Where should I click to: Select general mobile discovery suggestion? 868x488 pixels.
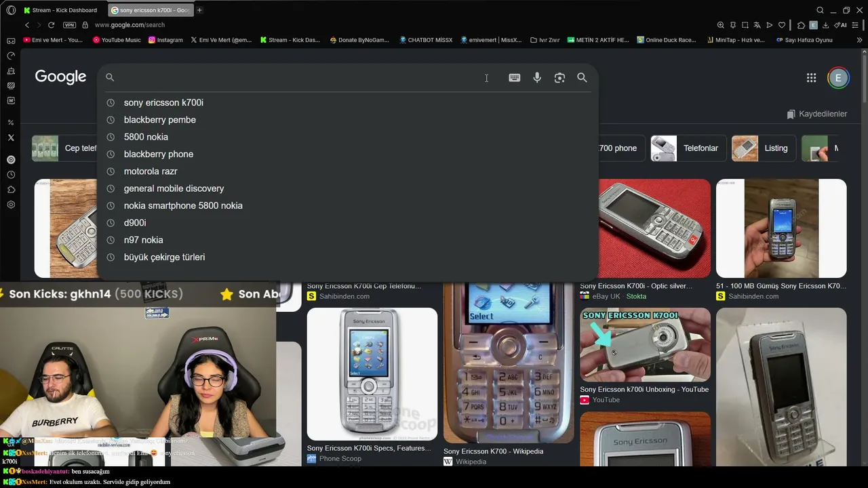(x=347, y=188)
